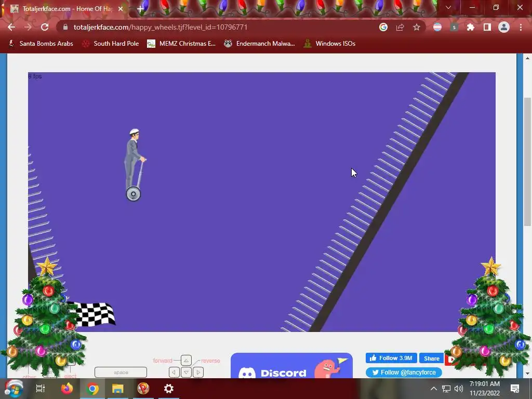Click the totaljerkface.com address bar URL

pyautogui.click(x=161, y=27)
